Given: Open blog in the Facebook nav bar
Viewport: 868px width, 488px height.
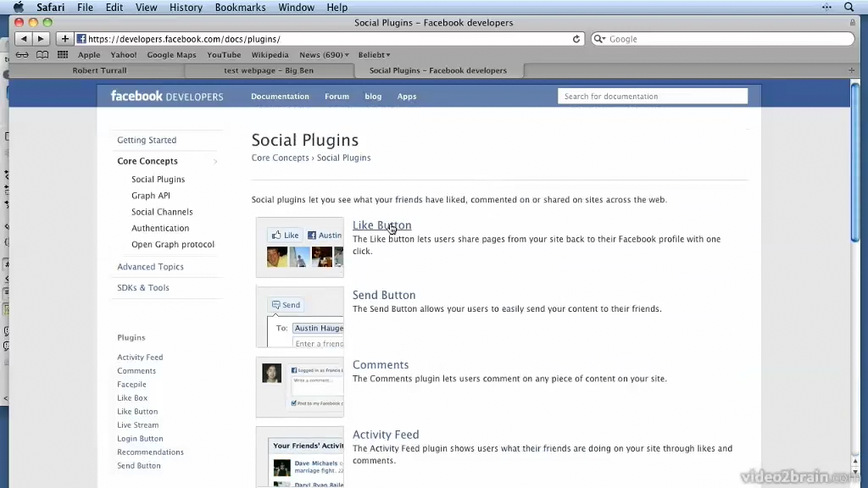Looking at the screenshot, I should tap(373, 97).
